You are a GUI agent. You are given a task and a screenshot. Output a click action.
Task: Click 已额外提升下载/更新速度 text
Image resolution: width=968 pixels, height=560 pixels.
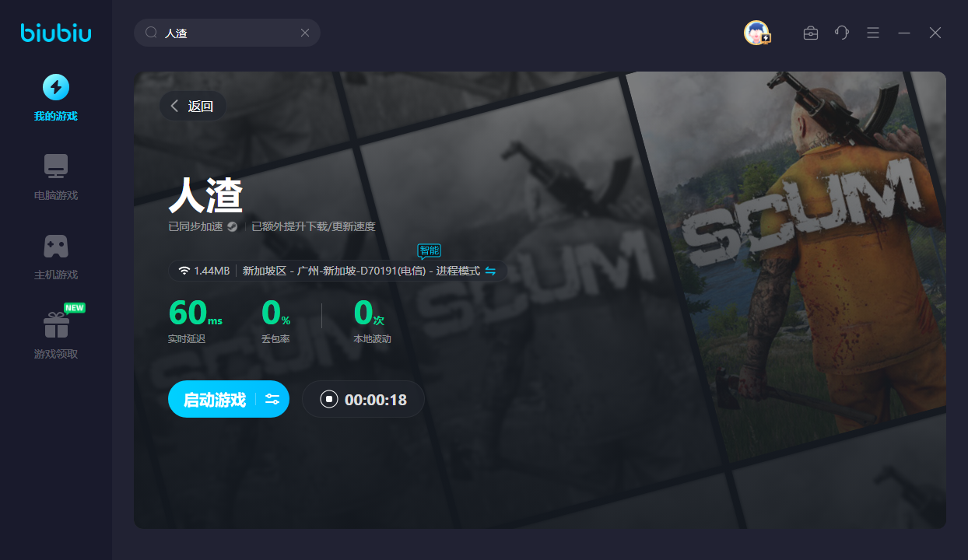pyautogui.click(x=314, y=227)
